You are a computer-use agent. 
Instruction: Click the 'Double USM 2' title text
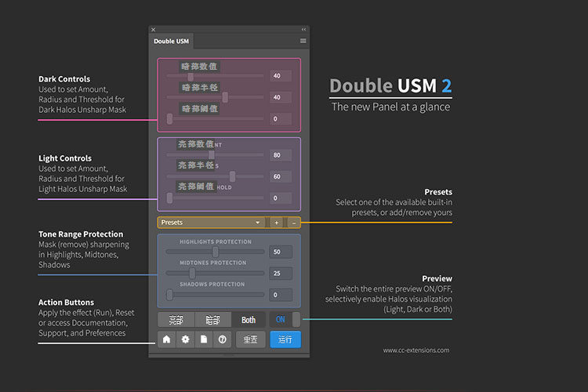point(390,86)
